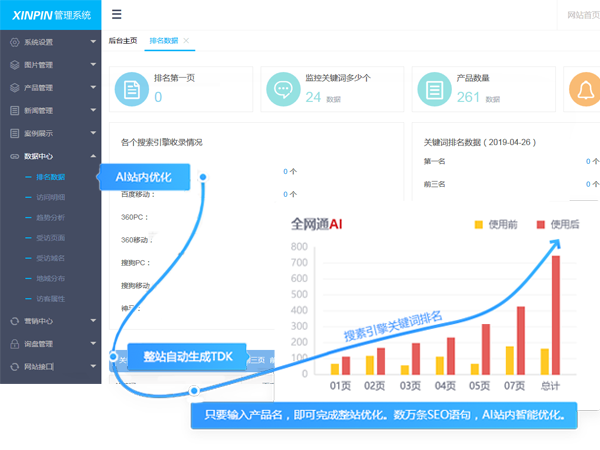This screenshot has width=600, height=450.
Task: Collapse the 数据中心 menu arrow
Action: tap(93, 156)
